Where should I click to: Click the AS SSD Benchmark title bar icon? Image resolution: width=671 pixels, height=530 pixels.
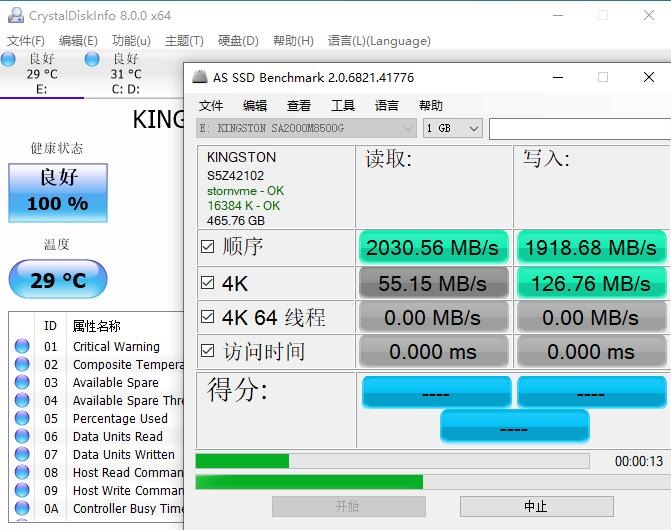click(200, 77)
